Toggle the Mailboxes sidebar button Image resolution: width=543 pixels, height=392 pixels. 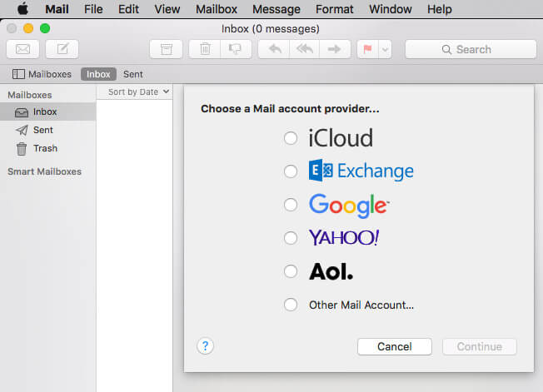[42, 74]
